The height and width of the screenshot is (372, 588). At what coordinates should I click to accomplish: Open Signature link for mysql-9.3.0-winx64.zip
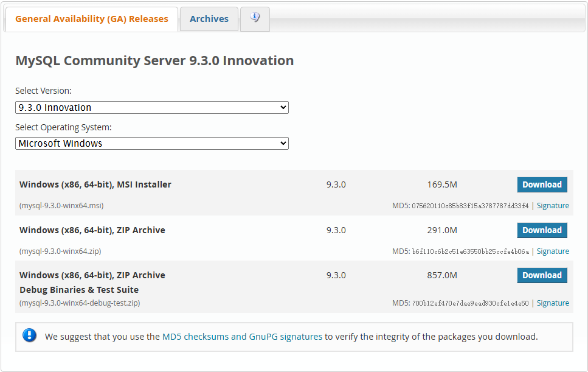coord(553,251)
